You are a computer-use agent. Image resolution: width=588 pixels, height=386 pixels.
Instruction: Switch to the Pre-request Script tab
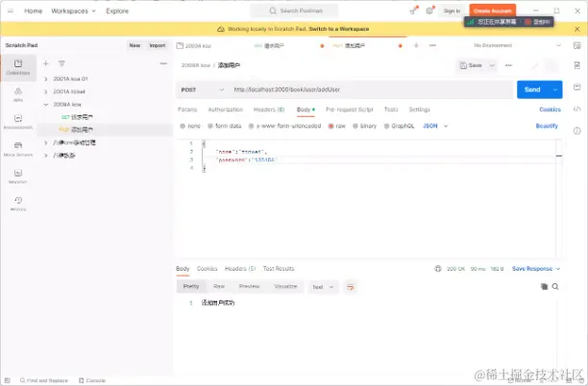click(349, 109)
